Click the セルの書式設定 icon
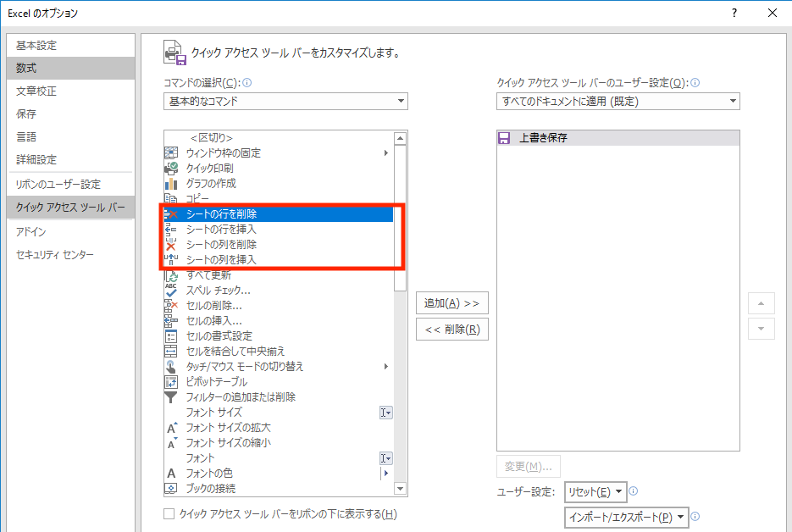This screenshot has height=532, width=792. [171, 336]
